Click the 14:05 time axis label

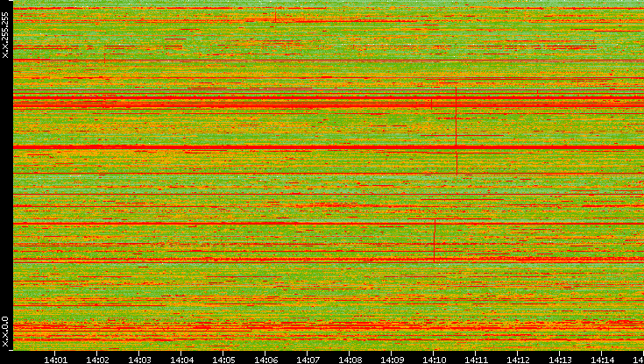[223, 360]
